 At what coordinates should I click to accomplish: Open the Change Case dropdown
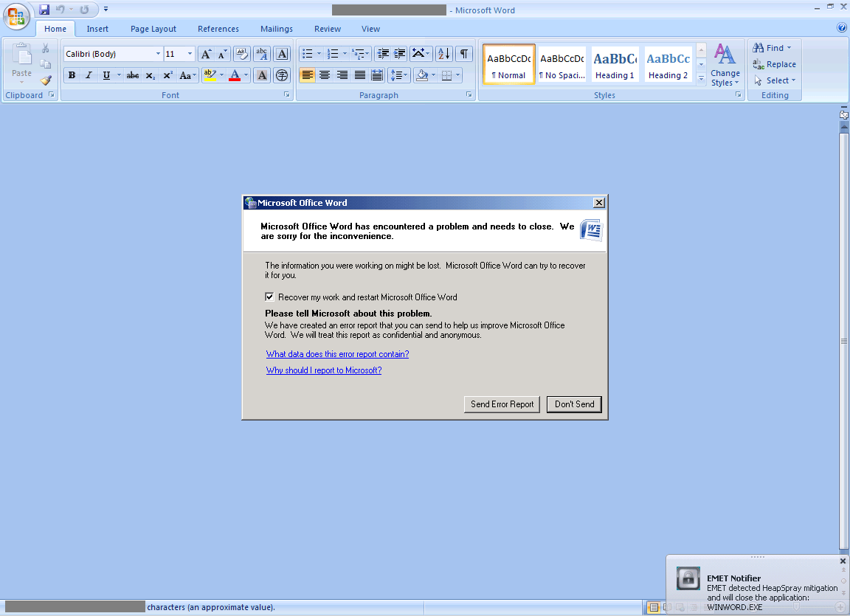(x=187, y=75)
